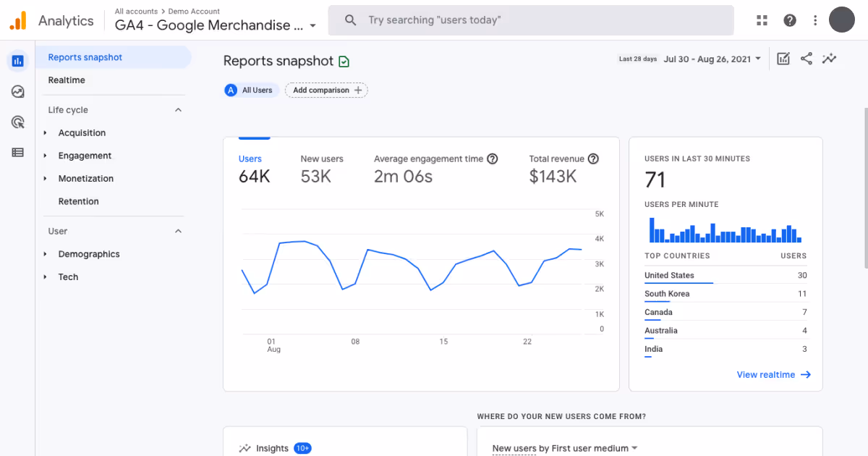Image resolution: width=868 pixels, height=456 pixels.
Task: Open the three-dot more options menu
Action: pos(815,20)
